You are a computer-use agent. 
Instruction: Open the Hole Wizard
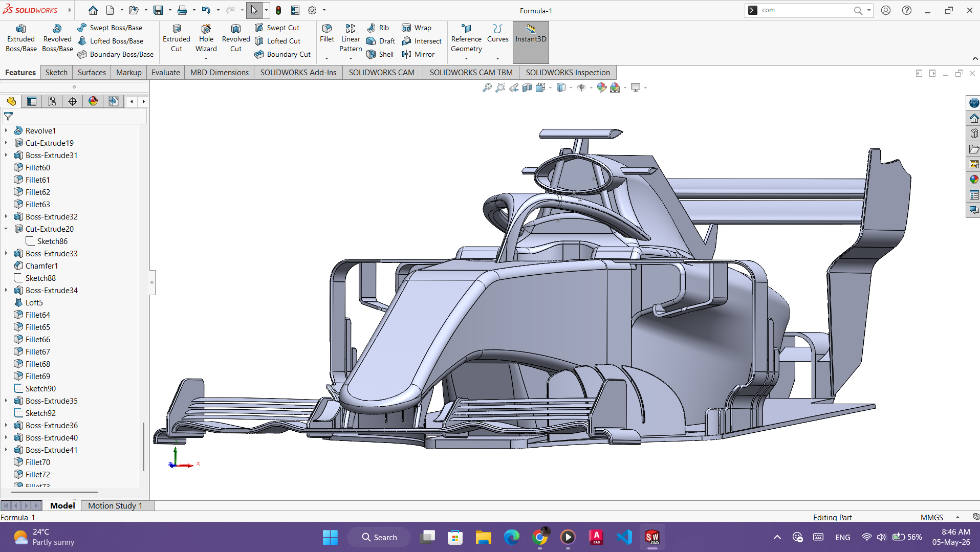206,38
